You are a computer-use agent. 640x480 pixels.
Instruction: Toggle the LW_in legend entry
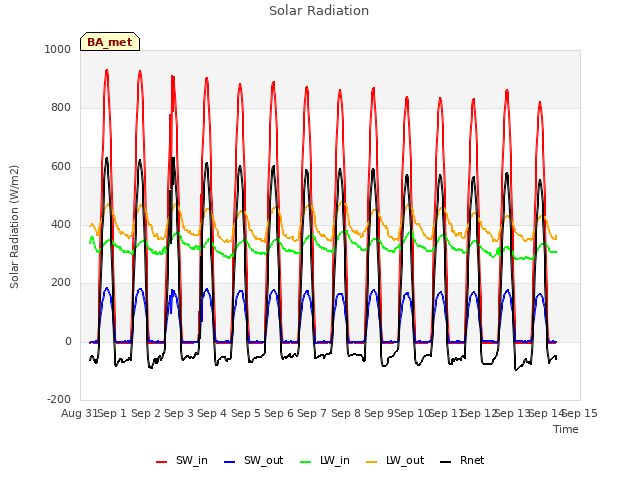coord(324,460)
